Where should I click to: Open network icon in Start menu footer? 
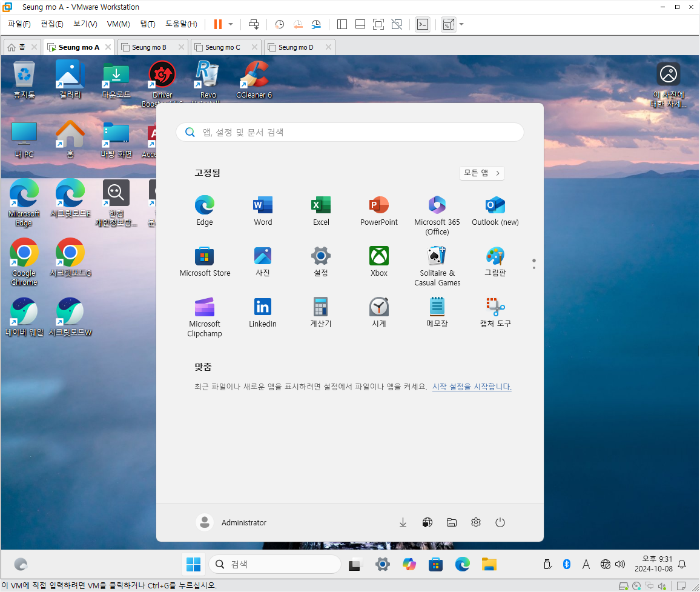(x=428, y=522)
